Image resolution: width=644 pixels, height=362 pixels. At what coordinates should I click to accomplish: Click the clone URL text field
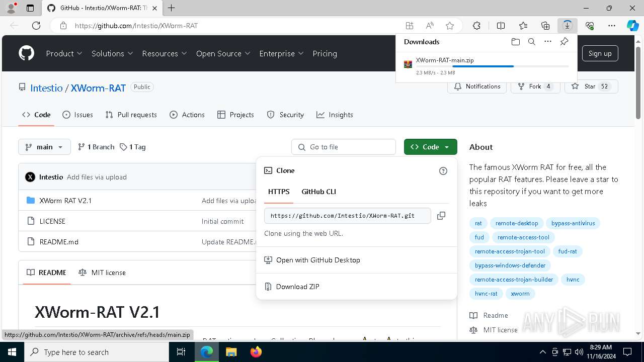coord(348,216)
